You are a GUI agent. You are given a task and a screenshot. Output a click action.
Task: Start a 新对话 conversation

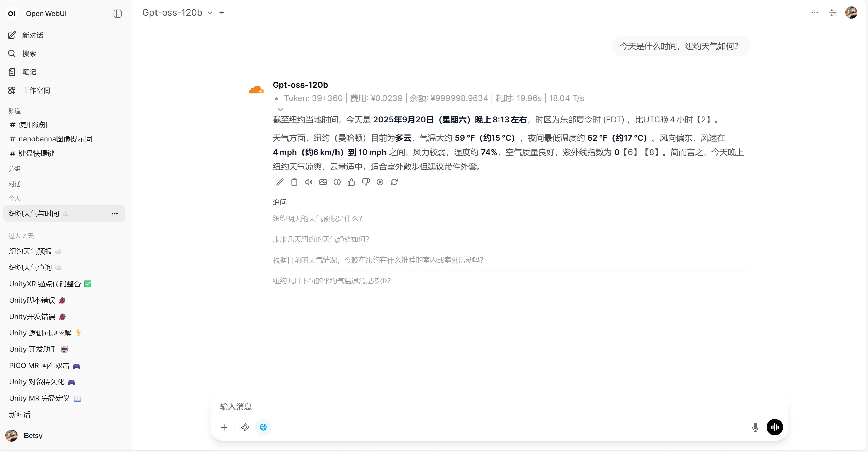[x=33, y=35]
